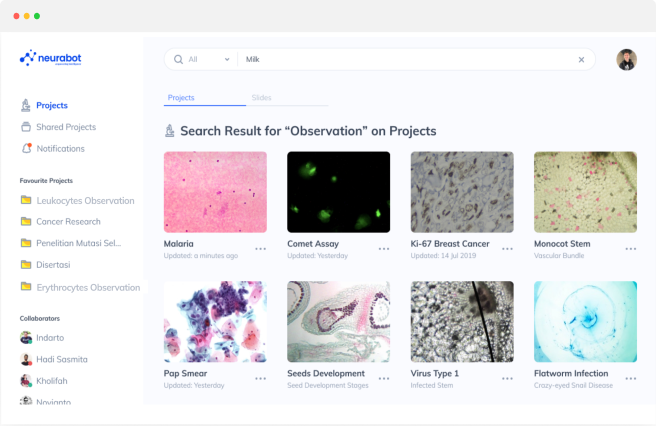Open the three-dot menu for Ki-67 Breast Cancer
The image size is (656, 426).
507,249
